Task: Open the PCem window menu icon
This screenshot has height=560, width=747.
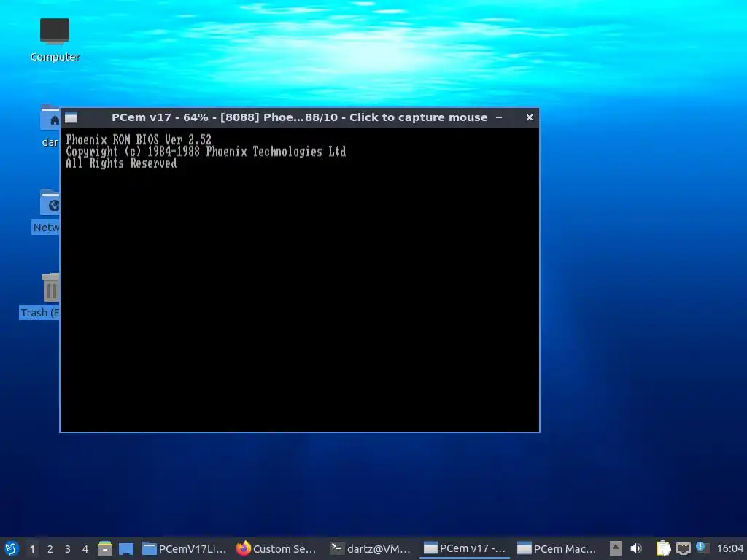Action: coord(71,117)
